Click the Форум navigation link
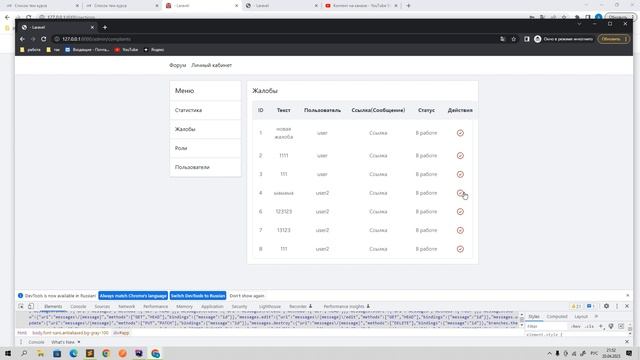Image resolution: width=640 pixels, height=360 pixels. tap(178, 65)
